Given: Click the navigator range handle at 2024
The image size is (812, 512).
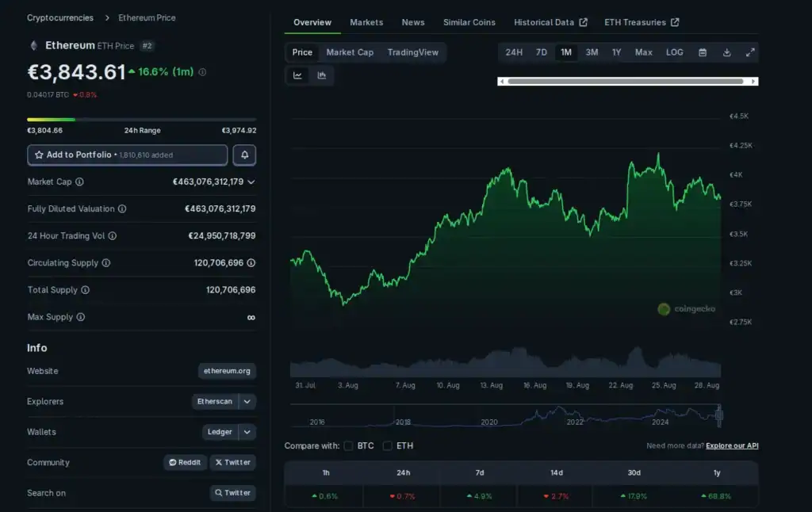Looking at the screenshot, I should [x=718, y=416].
